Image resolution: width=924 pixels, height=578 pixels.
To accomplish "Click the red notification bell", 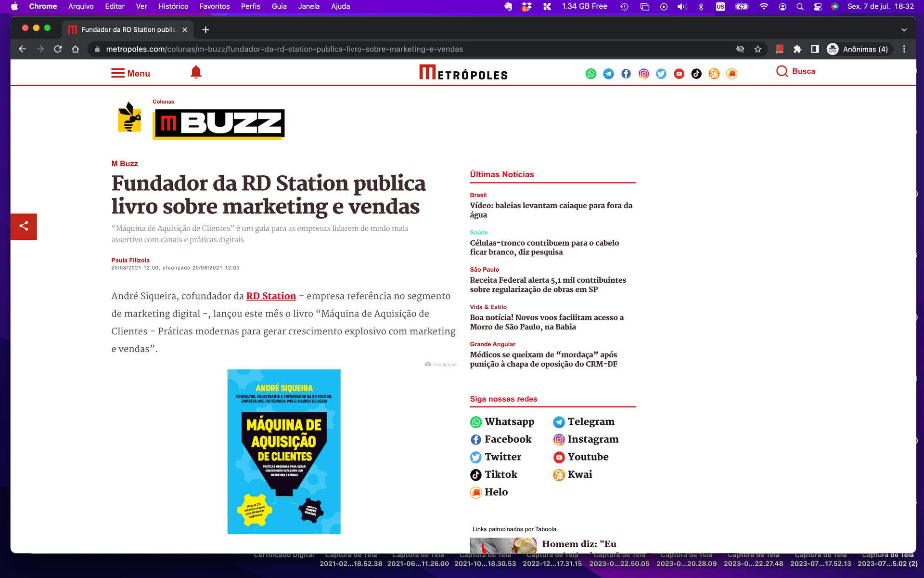I will click(196, 72).
